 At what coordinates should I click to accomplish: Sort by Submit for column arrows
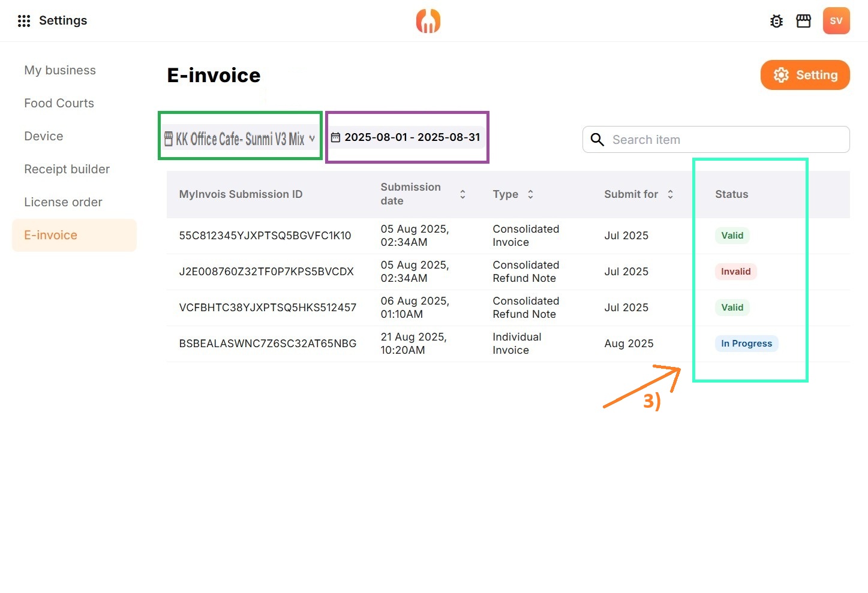tap(670, 194)
